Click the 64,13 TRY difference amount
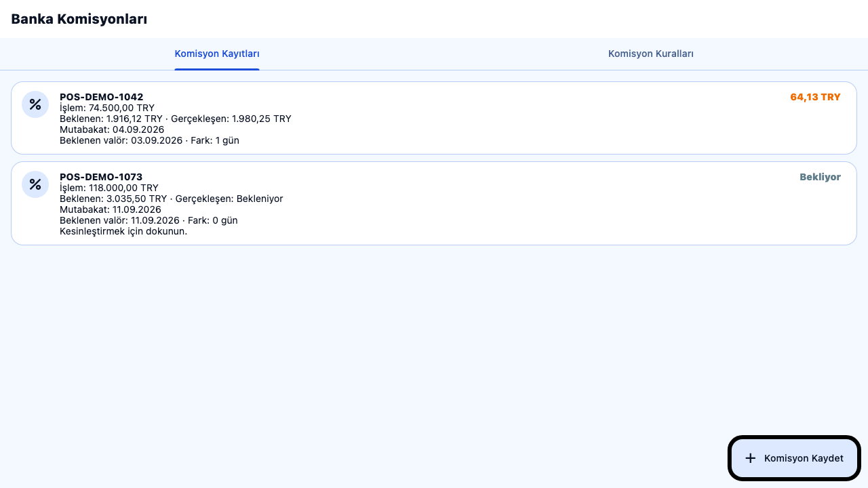The image size is (868, 488). click(815, 97)
